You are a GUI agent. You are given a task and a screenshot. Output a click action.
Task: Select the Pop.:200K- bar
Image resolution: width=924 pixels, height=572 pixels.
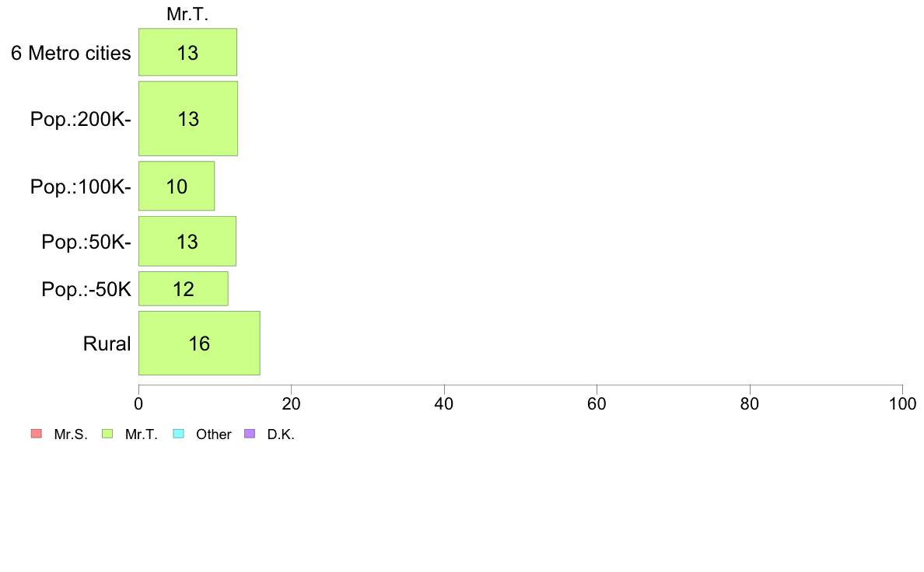(x=188, y=118)
